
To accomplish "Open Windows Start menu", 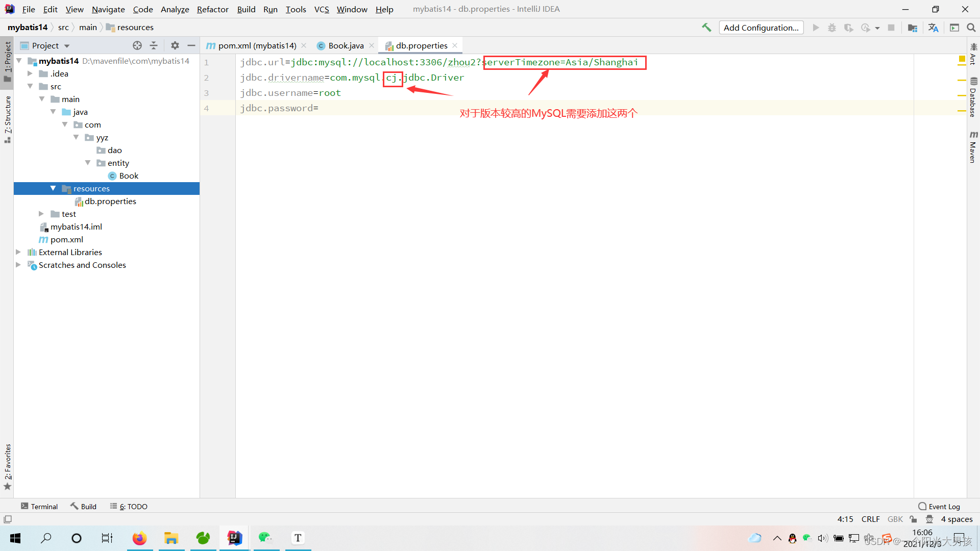I will point(15,538).
